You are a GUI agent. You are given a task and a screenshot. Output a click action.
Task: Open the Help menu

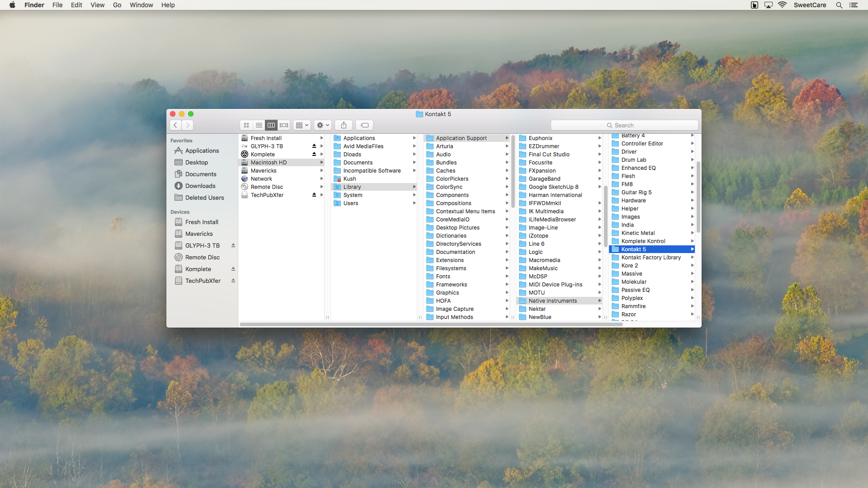tap(168, 5)
